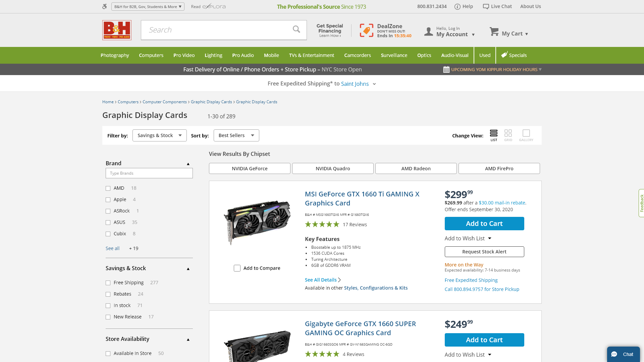Expand the My Account menu arrow

(x=473, y=35)
